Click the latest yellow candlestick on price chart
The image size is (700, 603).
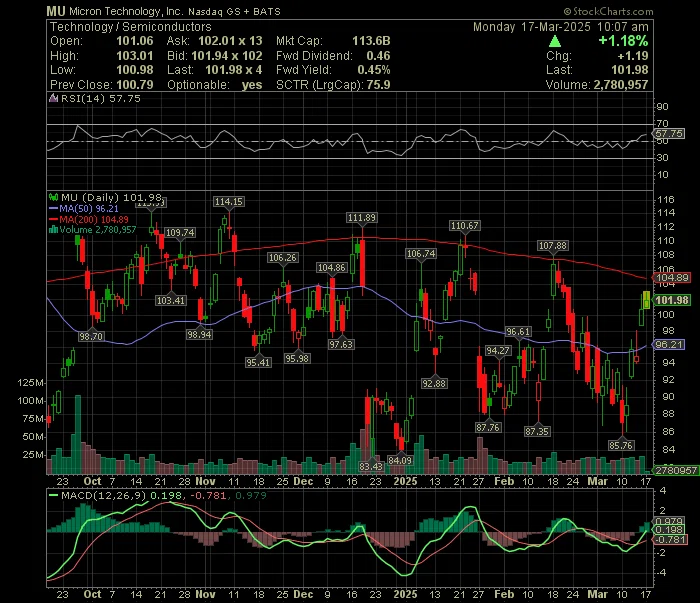646,299
